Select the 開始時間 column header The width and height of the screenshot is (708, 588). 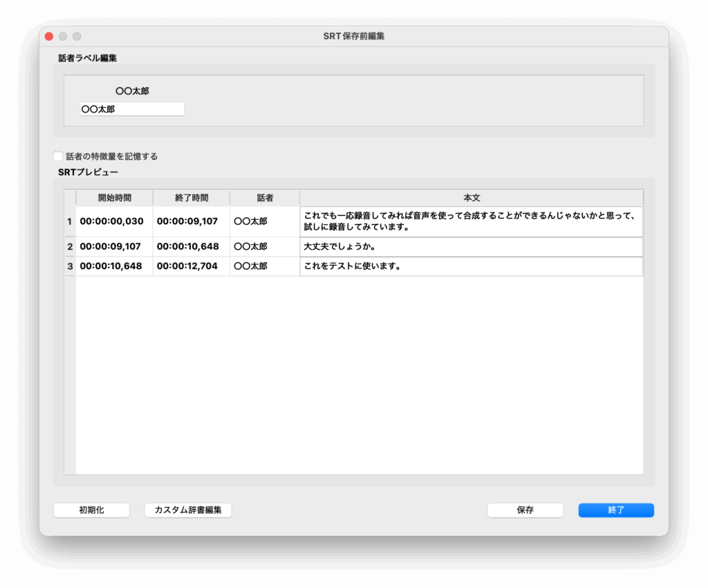point(114,198)
